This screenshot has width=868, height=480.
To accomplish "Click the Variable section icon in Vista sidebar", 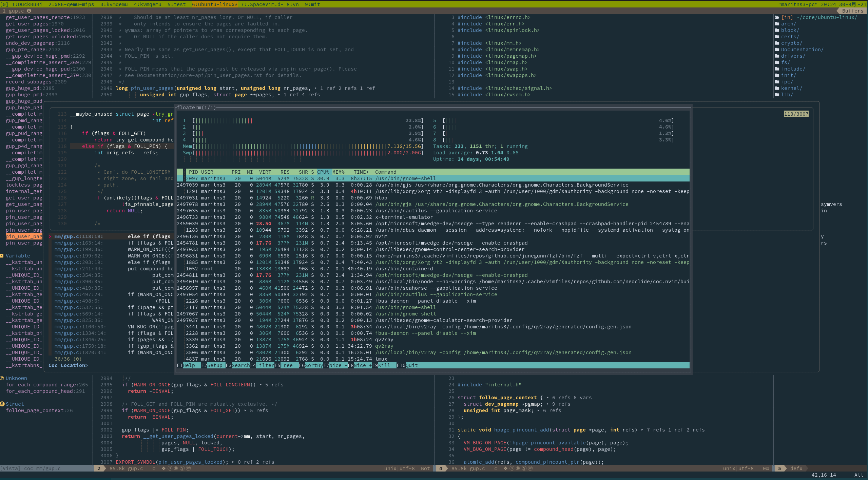I will pyautogui.click(x=2, y=256).
